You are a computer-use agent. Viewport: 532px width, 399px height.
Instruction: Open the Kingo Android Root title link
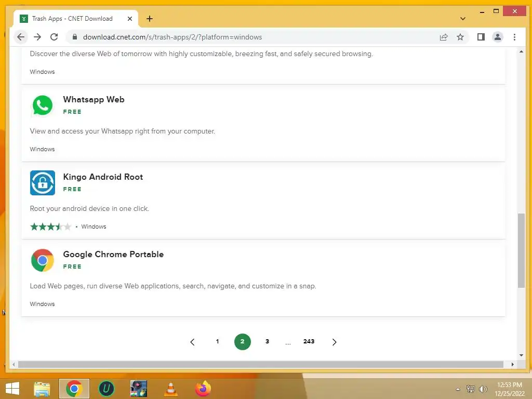pos(103,177)
